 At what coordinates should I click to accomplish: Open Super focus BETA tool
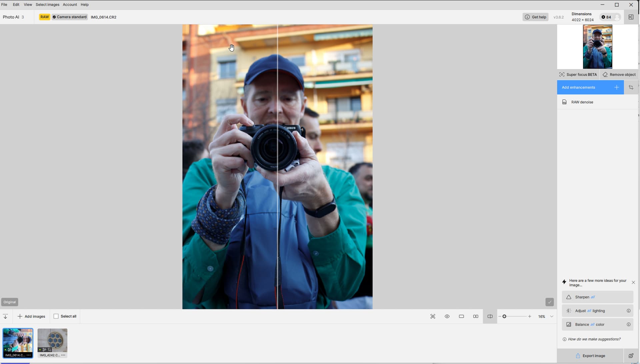pos(578,75)
